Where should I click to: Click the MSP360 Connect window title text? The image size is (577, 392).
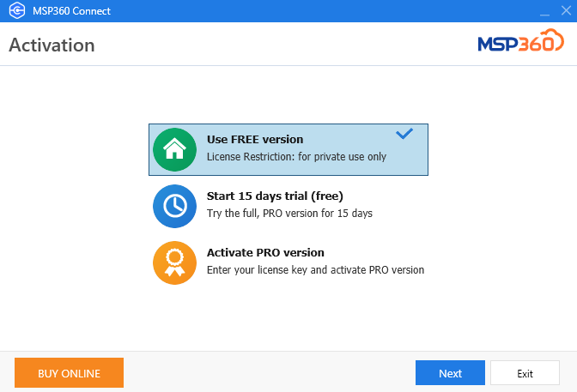[71, 11]
